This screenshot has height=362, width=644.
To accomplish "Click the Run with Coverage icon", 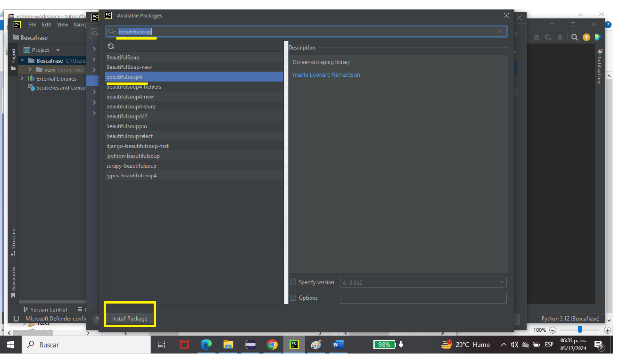I will [548, 37].
